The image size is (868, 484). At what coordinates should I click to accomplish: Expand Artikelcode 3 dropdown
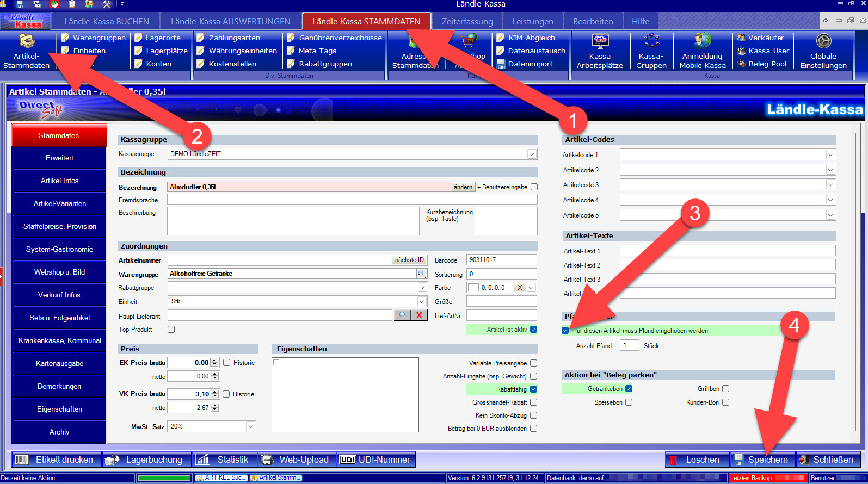pos(830,185)
